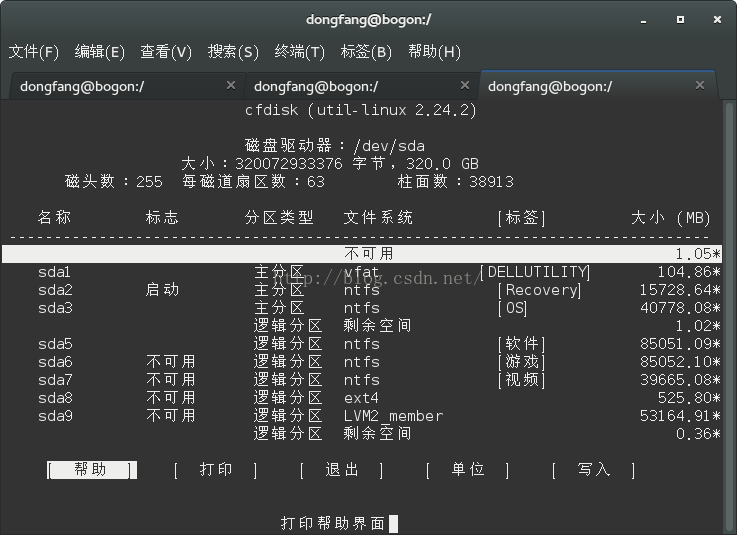Screen dimensions: 737x535
Task: Click the 剩余空间 row sized 1.02
Action: [362, 326]
